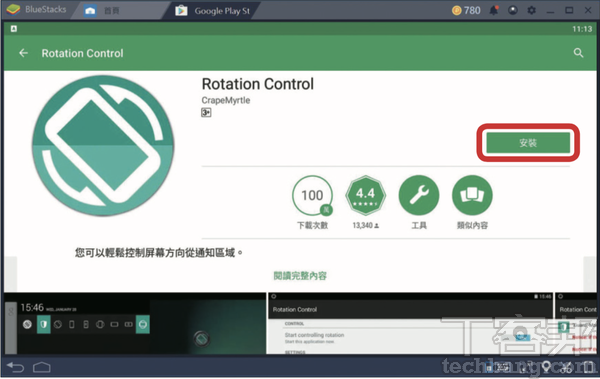The height and width of the screenshot is (379, 600).
Task: Click Read full content (閱讀完整內容) link
Action: (300, 276)
